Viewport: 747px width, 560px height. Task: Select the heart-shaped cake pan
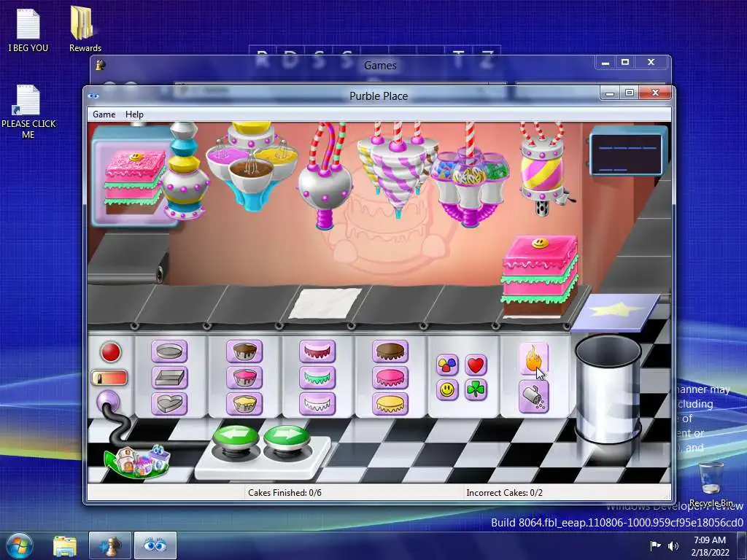169,404
